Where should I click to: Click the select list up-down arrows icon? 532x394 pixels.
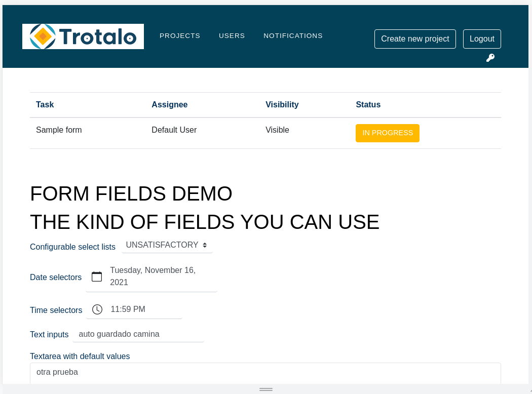pos(205,245)
